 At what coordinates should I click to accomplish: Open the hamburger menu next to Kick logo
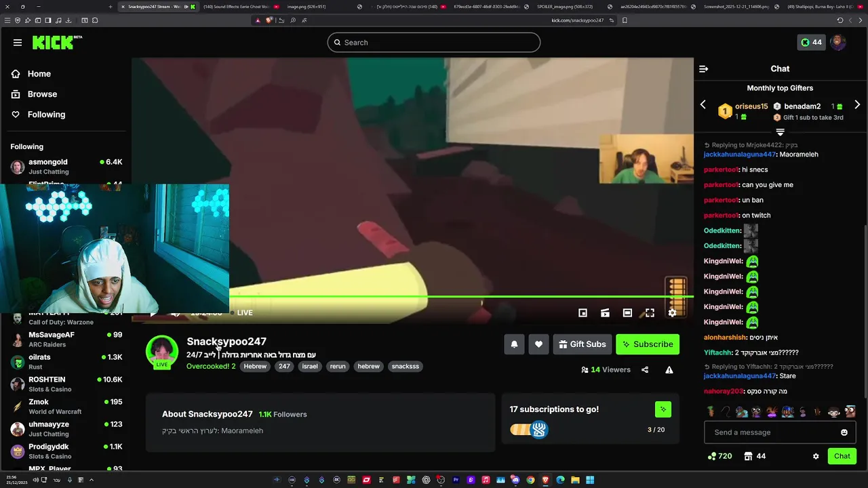[18, 43]
